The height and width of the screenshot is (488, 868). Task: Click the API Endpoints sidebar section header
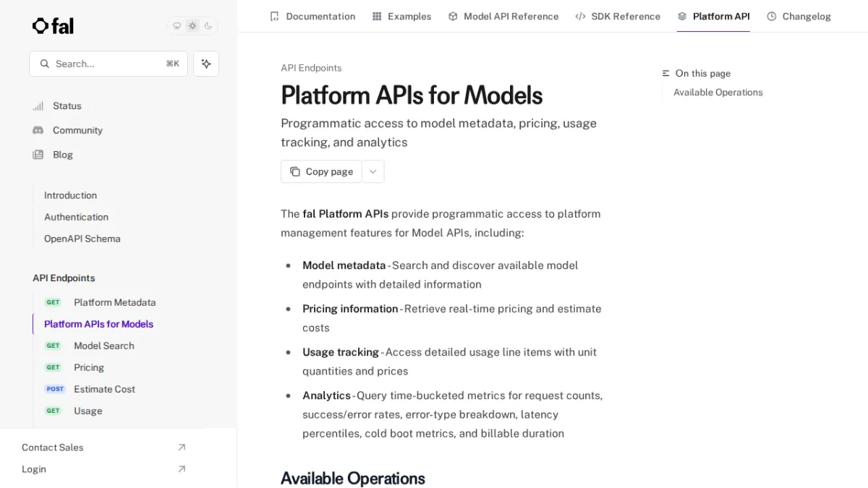pyautogui.click(x=64, y=278)
